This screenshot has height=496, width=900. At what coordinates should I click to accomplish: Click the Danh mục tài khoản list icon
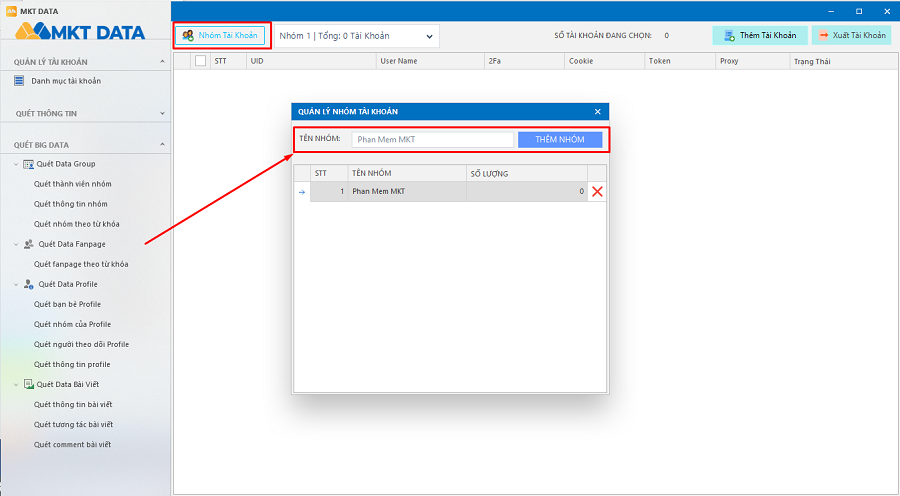pos(21,81)
